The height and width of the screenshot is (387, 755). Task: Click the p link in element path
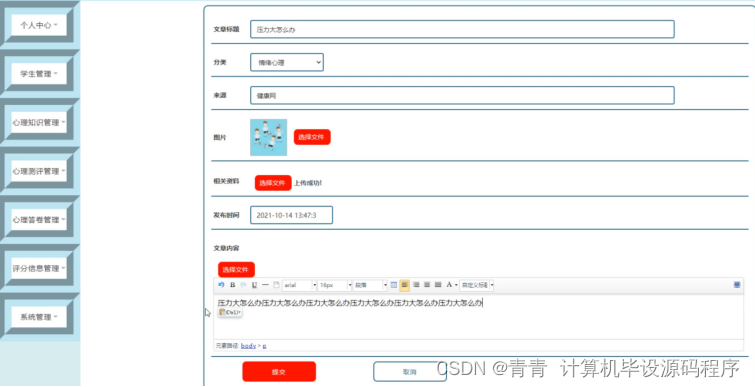[x=264, y=346]
